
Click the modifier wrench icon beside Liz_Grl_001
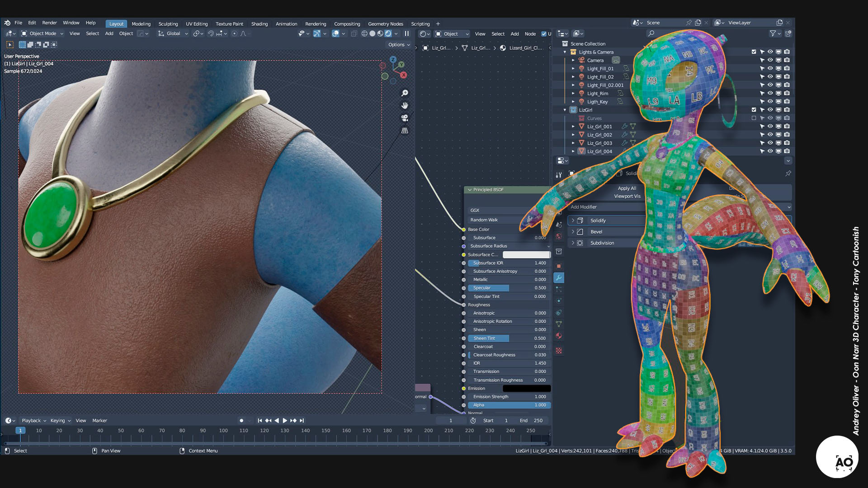[x=624, y=127]
